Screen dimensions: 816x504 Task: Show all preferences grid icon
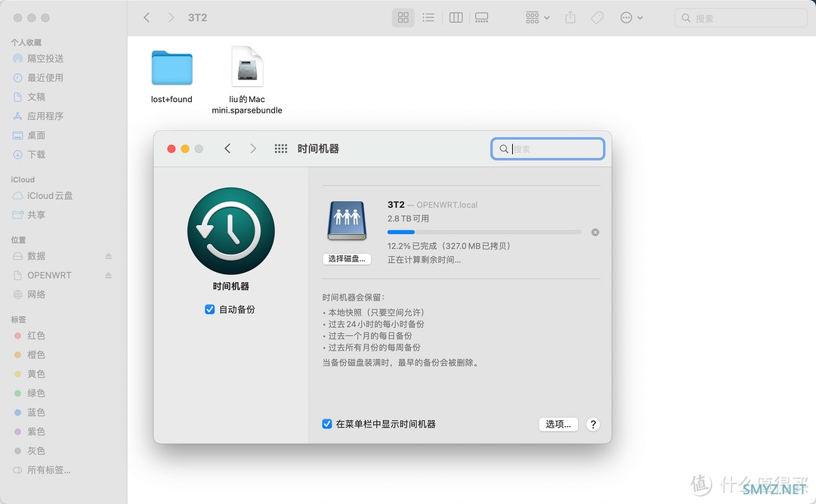point(281,149)
